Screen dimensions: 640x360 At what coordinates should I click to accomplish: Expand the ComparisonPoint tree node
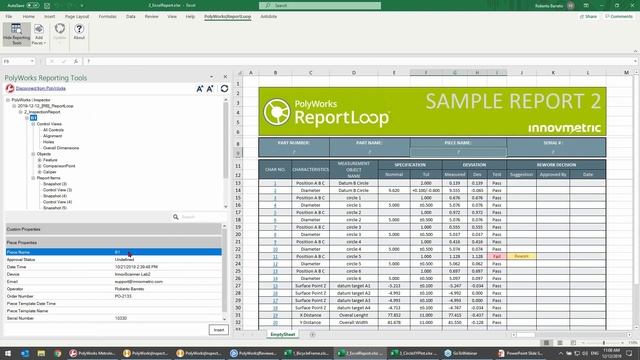point(40,166)
